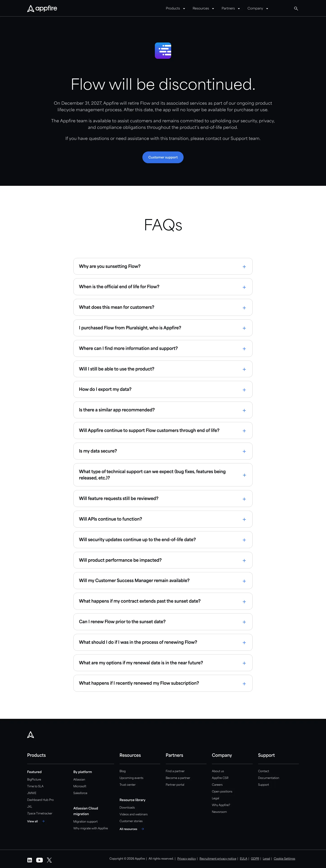
Task: Click Cookie Settings in the footer
Action: [285, 859]
